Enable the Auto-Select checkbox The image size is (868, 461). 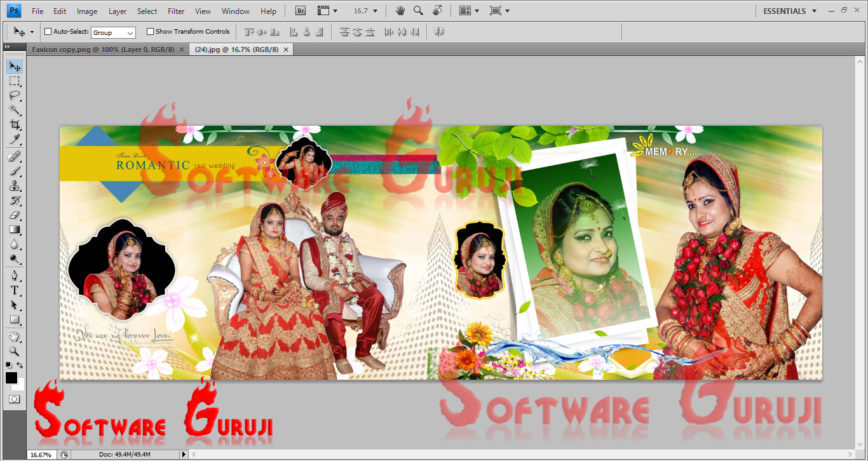click(x=48, y=31)
